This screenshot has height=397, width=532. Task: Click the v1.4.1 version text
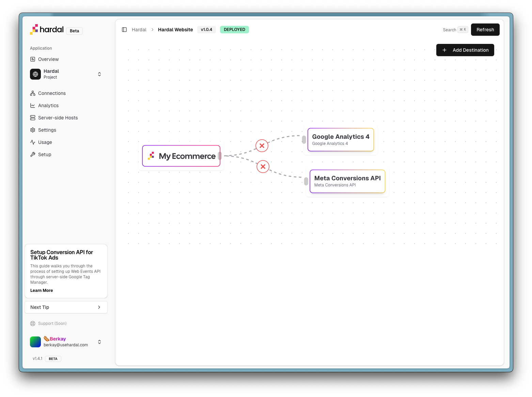point(37,359)
